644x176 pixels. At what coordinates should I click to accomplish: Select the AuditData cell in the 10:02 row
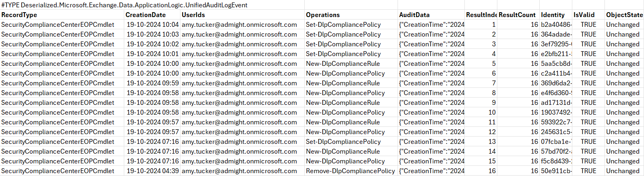tap(431, 44)
